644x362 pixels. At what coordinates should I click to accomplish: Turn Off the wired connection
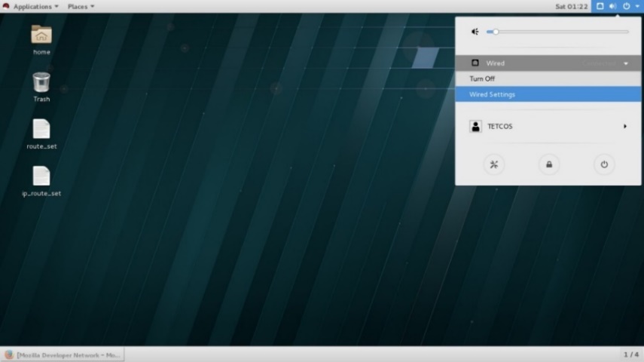pyautogui.click(x=482, y=78)
